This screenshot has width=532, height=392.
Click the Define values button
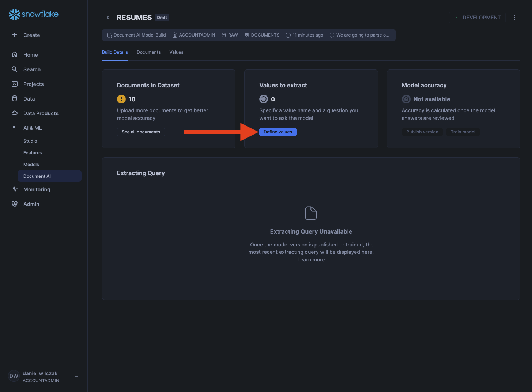[x=278, y=132]
